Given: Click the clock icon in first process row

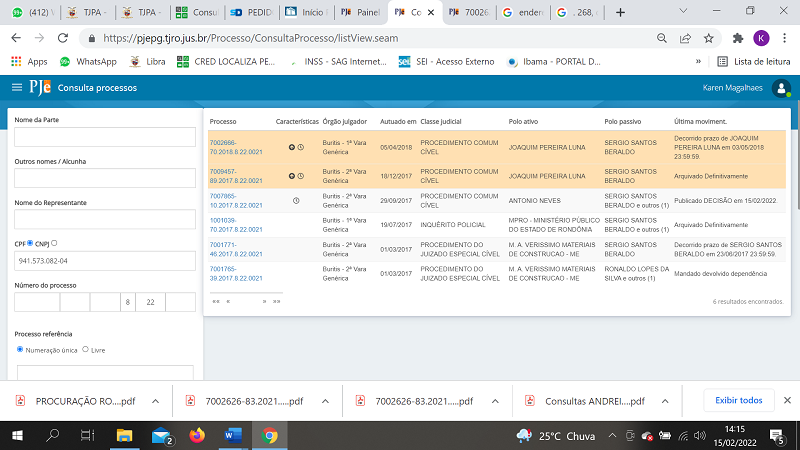Looking at the screenshot, I should click(x=301, y=147).
